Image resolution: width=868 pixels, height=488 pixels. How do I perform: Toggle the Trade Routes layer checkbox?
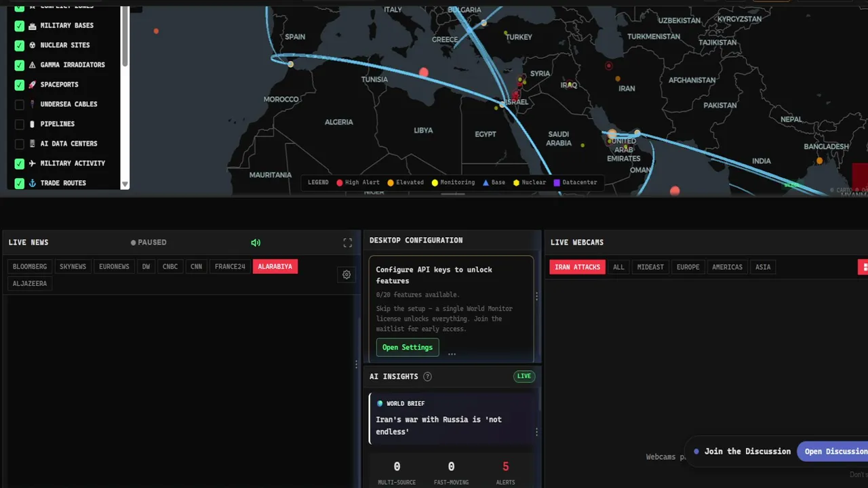[x=20, y=183]
